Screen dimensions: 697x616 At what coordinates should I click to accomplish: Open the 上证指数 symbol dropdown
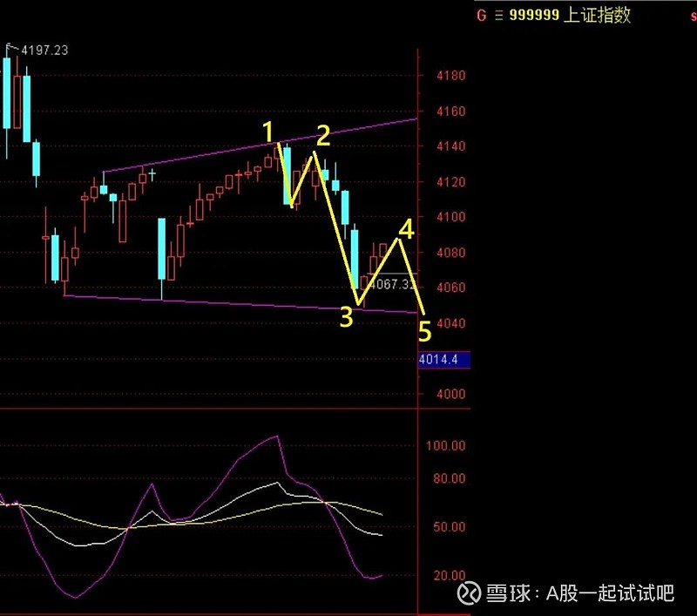[x=597, y=15]
